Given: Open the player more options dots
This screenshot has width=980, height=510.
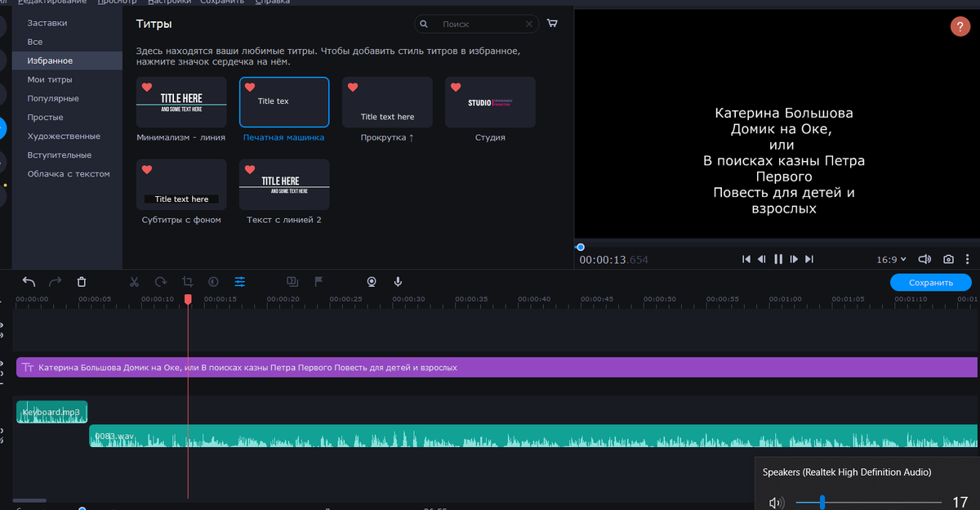Looking at the screenshot, I should (x=969, y=259).
